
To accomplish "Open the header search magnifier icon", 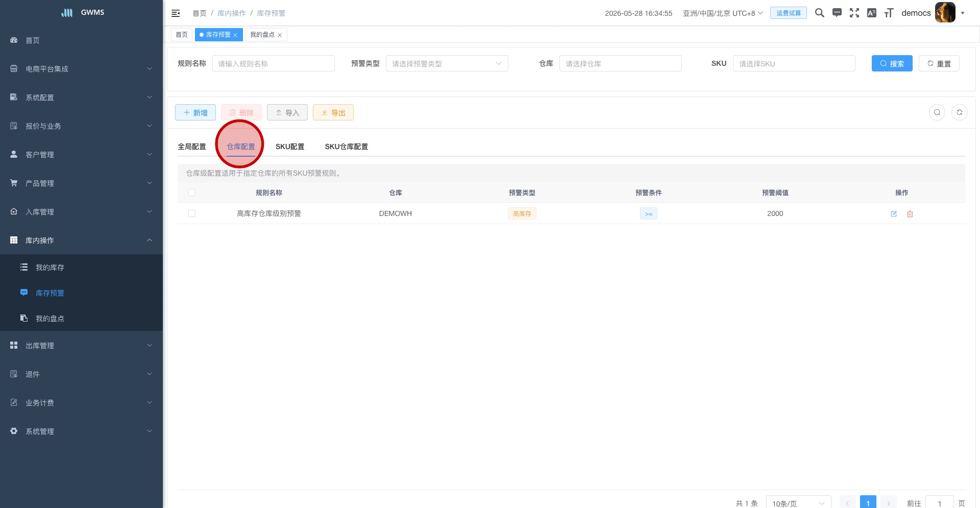I will click(x=819, y=13).
